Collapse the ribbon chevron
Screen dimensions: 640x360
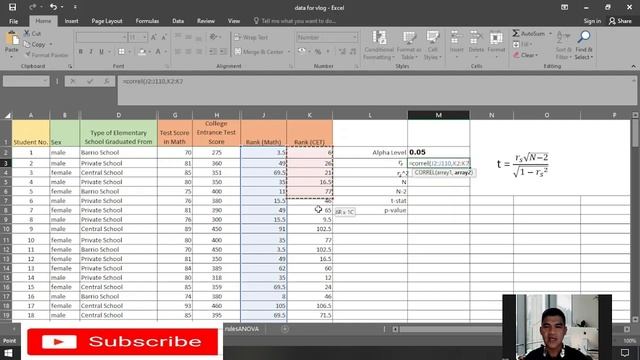(x=633, y=66)
